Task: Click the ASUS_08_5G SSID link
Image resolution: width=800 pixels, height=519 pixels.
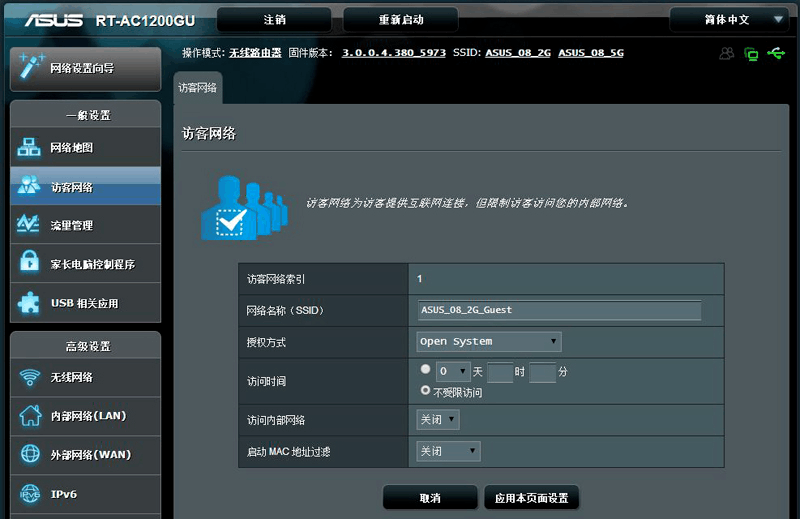Action: (x=591, y=53)
